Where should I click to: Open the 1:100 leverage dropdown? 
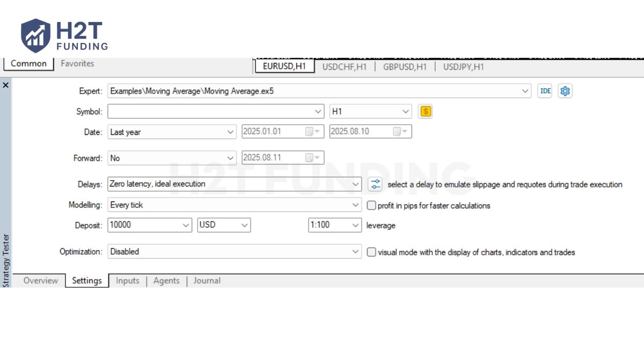[355, 225]
